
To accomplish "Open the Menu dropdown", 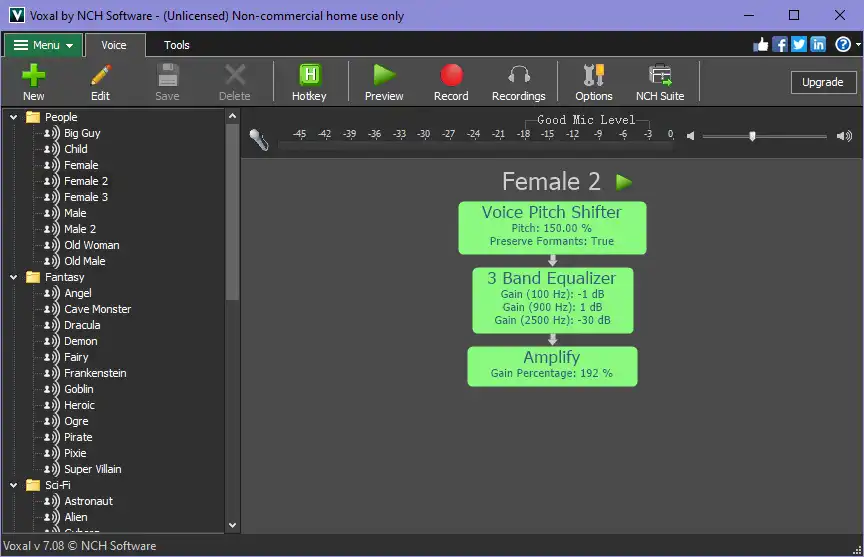I will (x=44, y=45).
